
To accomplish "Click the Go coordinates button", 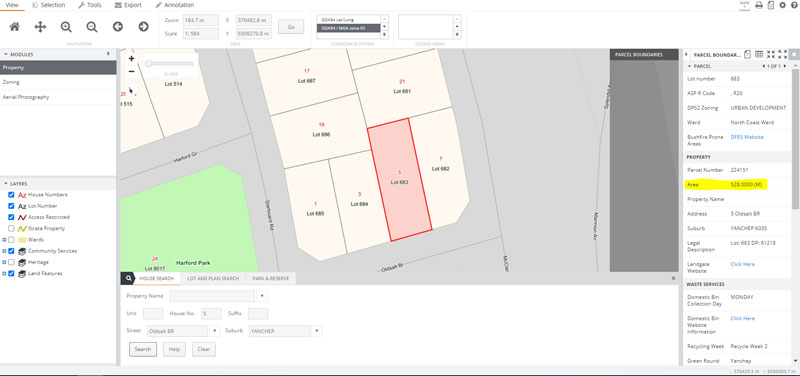I will [x=291, y=27].
